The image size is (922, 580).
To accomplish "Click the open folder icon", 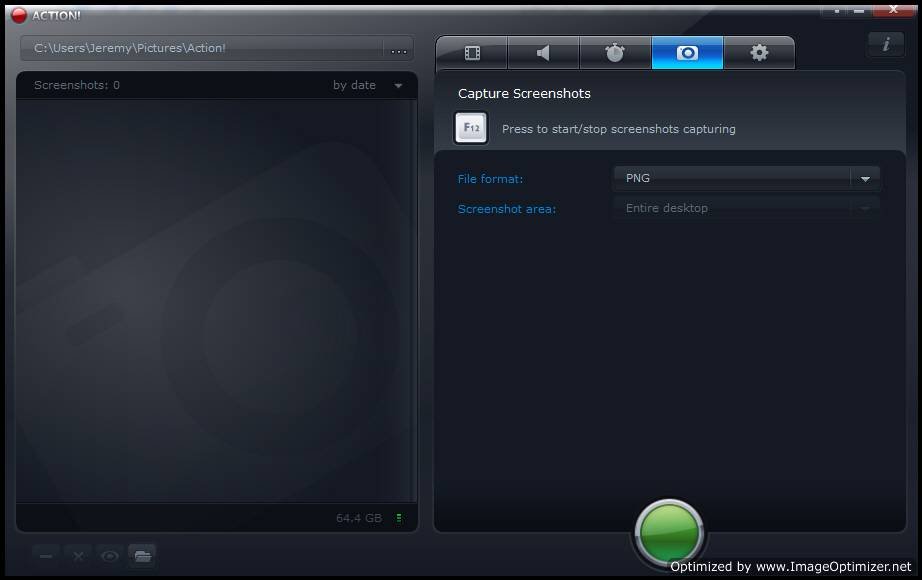I will pos(142,556).
